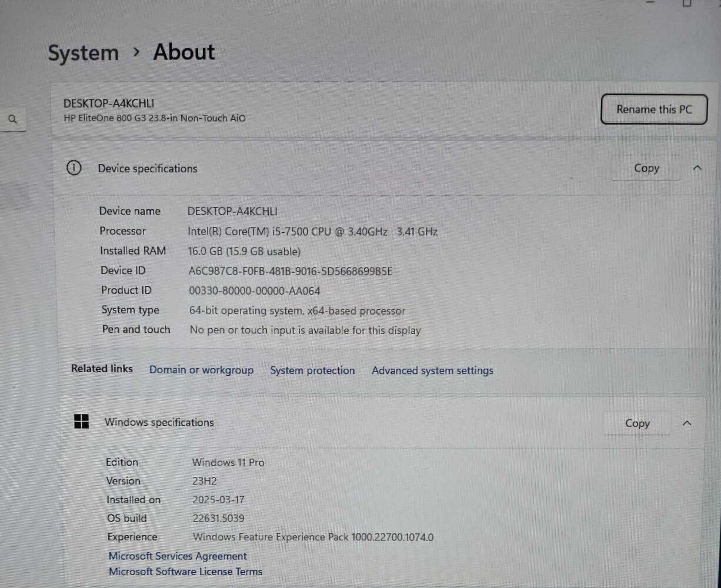
Task: Click the OS build value "22631.5039"
Action: 218,519
